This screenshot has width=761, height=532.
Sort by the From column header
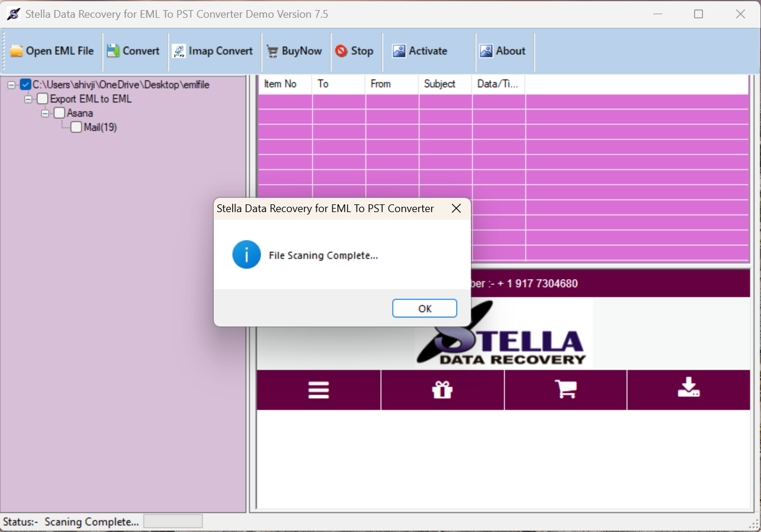(392, 84)
